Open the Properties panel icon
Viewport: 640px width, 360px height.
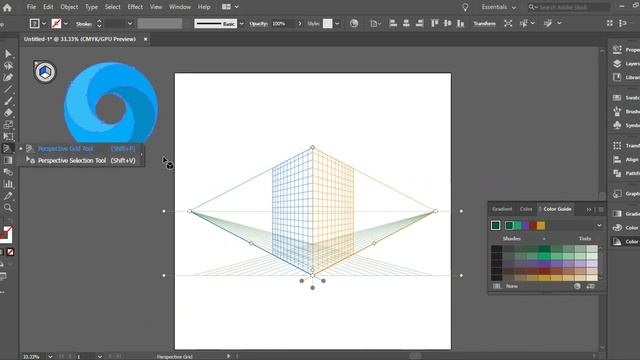tap(617, 49)
